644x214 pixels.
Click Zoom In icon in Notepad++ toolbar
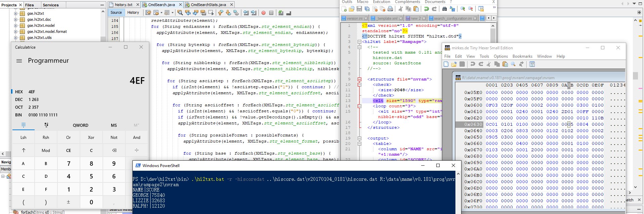coord(463,9)
